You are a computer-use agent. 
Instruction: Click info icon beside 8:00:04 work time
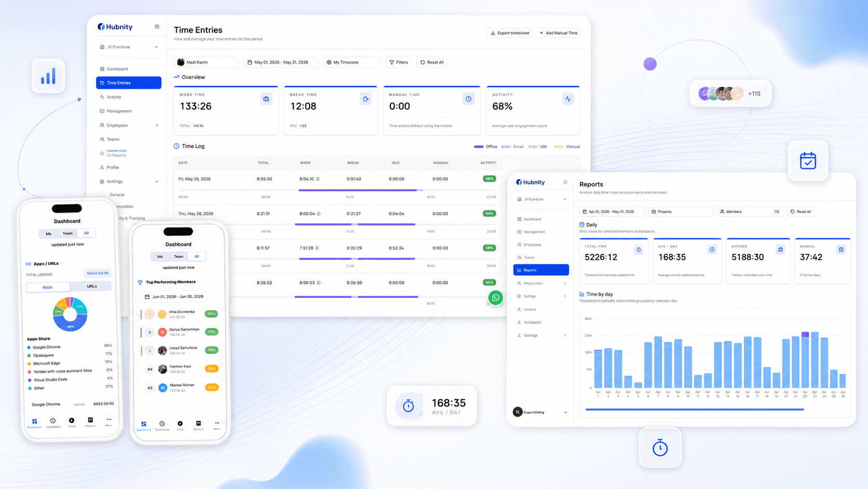(x=318, y=214)
